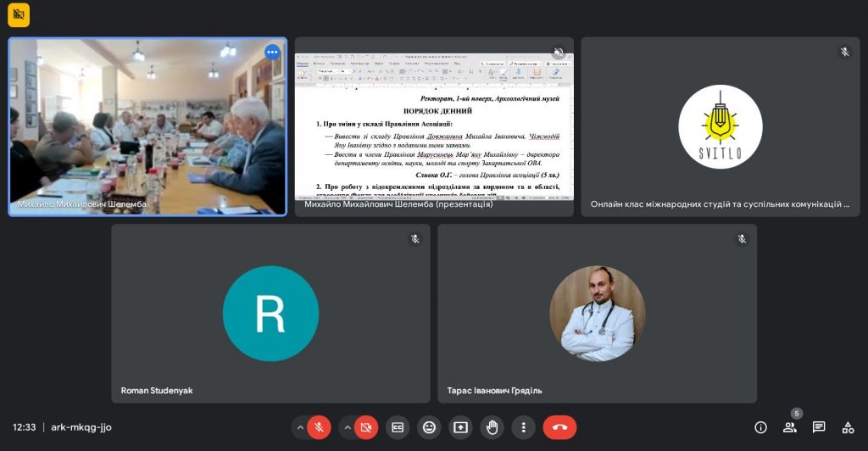Viewport: 868px width, 451px height.
Task: Unmute the microphone in the bottom bar
Action: coord(319,427)
